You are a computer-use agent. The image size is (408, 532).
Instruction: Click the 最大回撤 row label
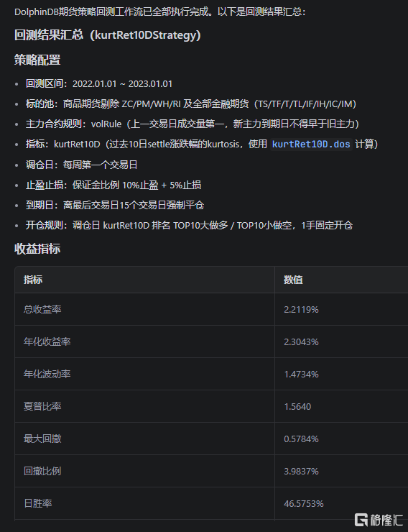pos(42,439)
